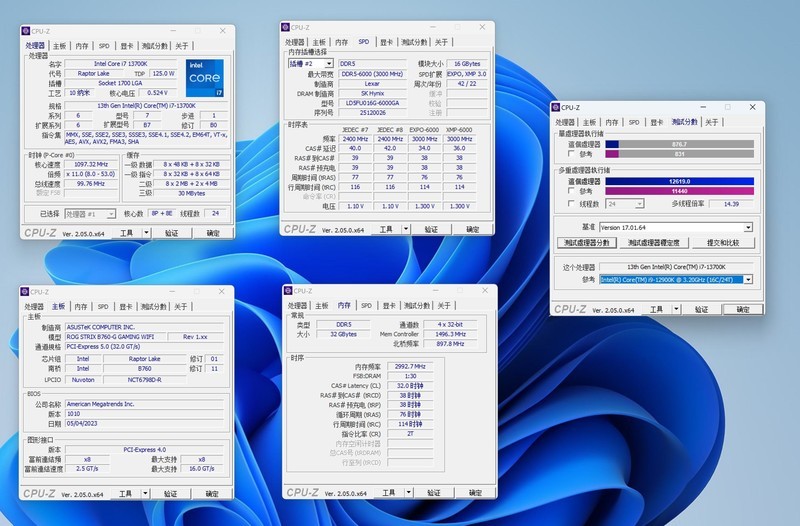Tick the 参考 checkbox under multi-thread results
The height and width of the screenshot is (526, 800).
tap(571, 191)
